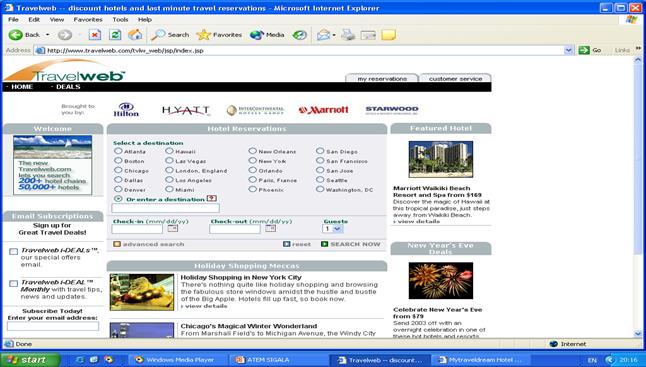Screen dimensions: 646x367
Task: Click the Hyatt logo
Action: pyautogui.click(x=186, y=110)
